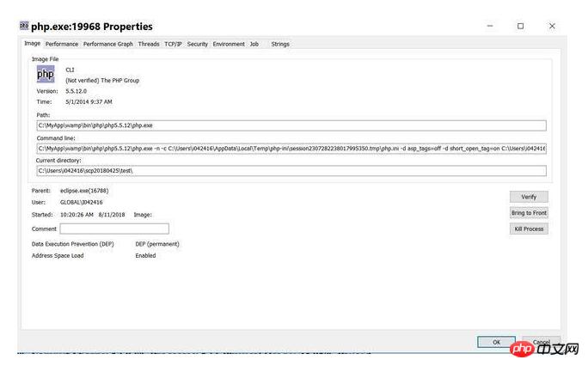Select the Threads tab
Screen dimensions: 588x366
[149, 44]
